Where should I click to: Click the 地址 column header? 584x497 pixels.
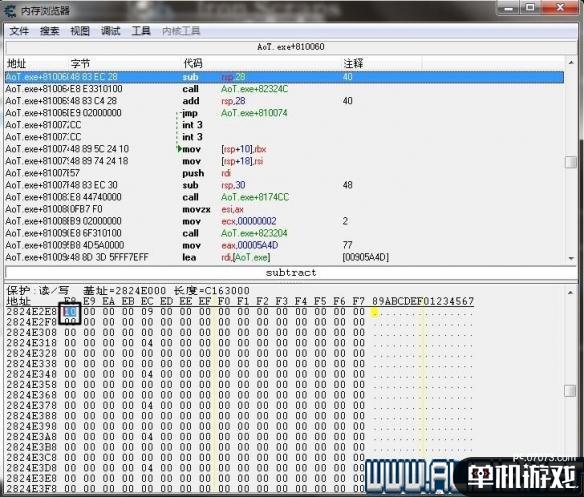[17, 64]
